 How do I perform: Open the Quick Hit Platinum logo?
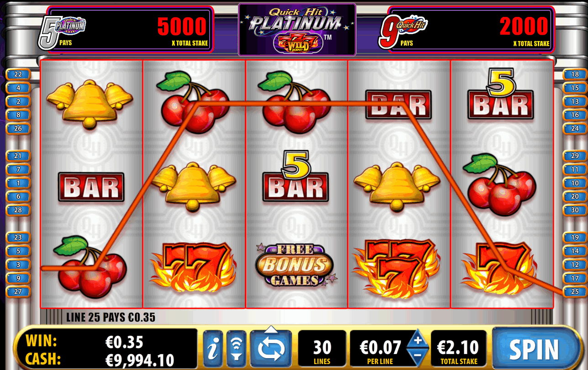[297, 30]
